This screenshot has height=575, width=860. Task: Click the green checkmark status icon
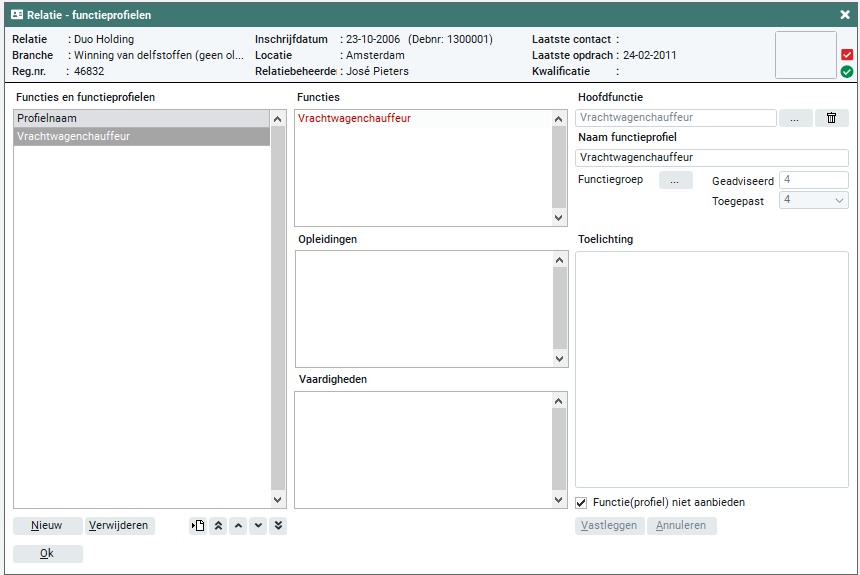click(x=847, y=72)
